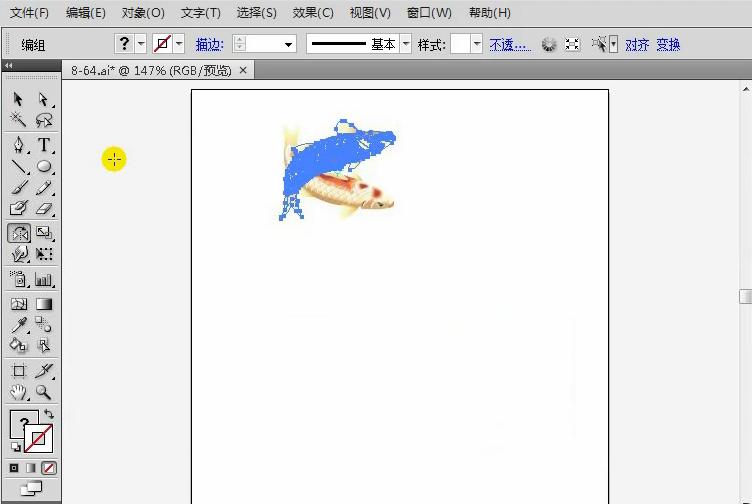Image resolution: width=752 pixels, height=504 pixels.
Task: Open the 对象(O) menu
Action: tap(143, 13)
